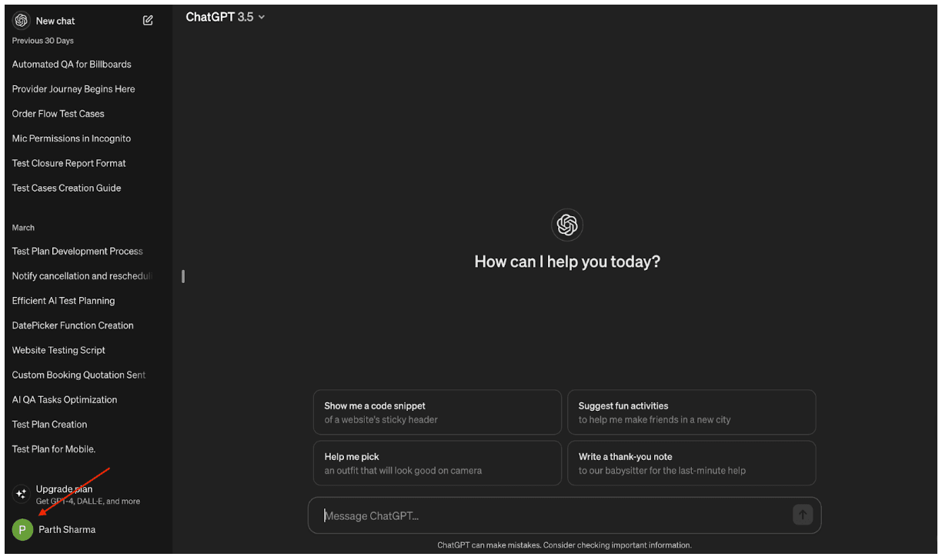Open the ChatGPT 3.5 model dropdown

tap(225, 17)
